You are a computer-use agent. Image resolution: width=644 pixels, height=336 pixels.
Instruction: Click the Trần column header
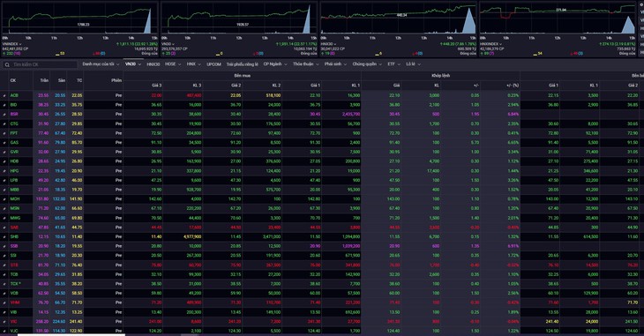coord(44,80)
